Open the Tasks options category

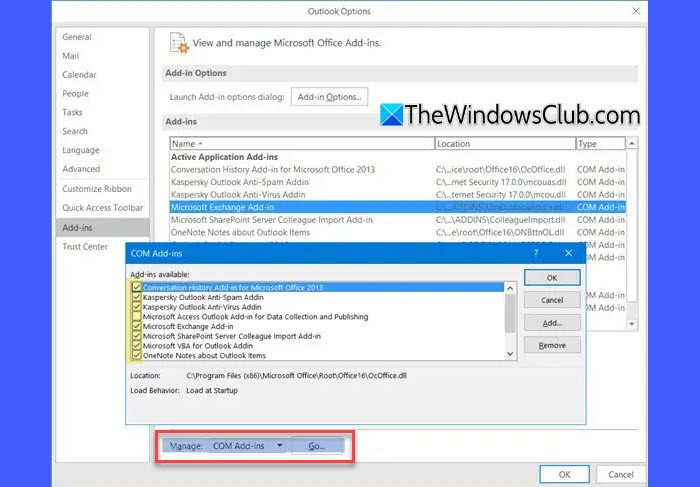72,112
